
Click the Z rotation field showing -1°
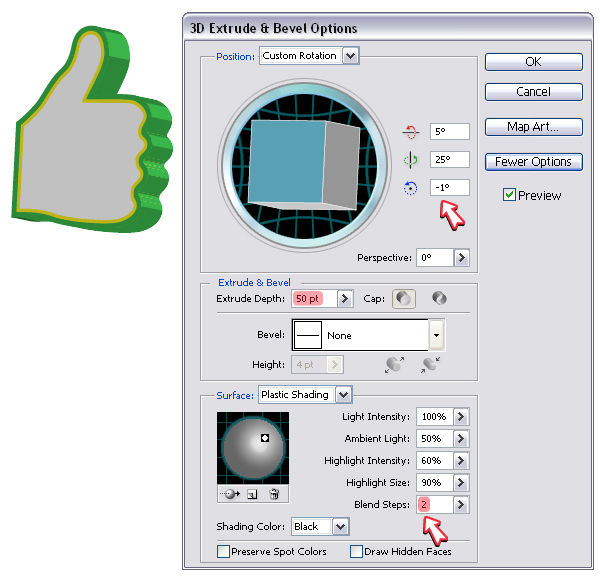[x=450, y=187]
